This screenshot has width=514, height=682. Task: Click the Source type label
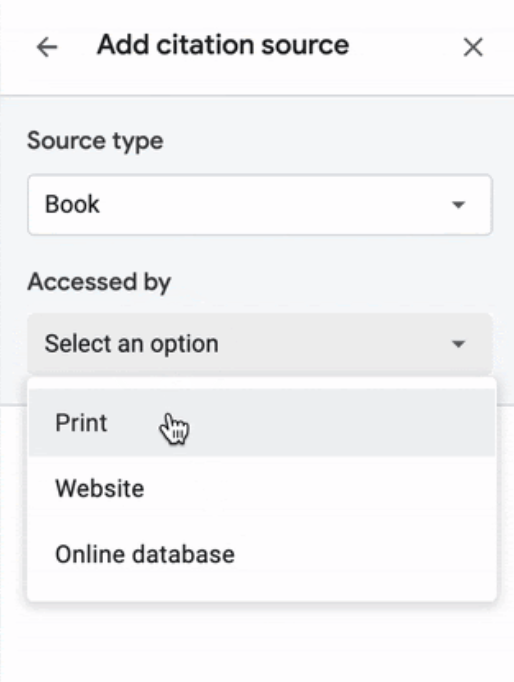(x=95, y=141)
